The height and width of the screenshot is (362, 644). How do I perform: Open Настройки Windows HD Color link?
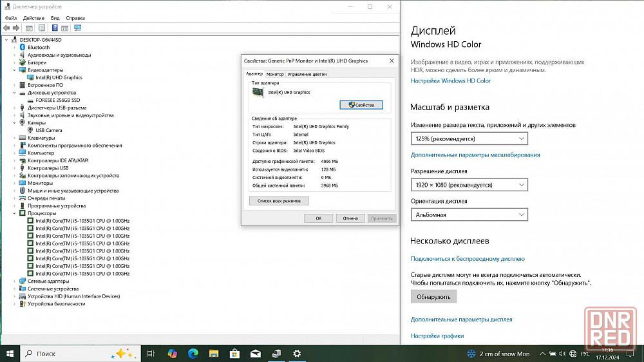coord(451,81)
